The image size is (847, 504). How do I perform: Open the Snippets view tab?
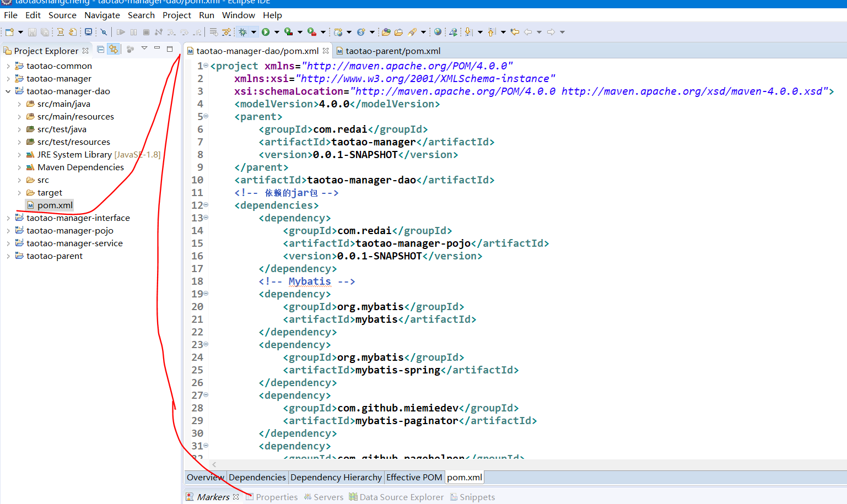click(x=472, y=497)
